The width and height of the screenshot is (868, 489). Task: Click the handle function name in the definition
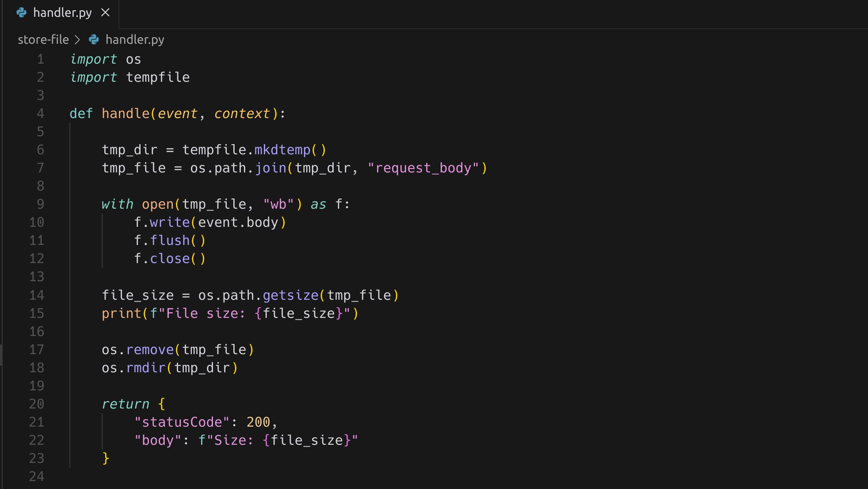pyautogui.click(x=127, y=113)
